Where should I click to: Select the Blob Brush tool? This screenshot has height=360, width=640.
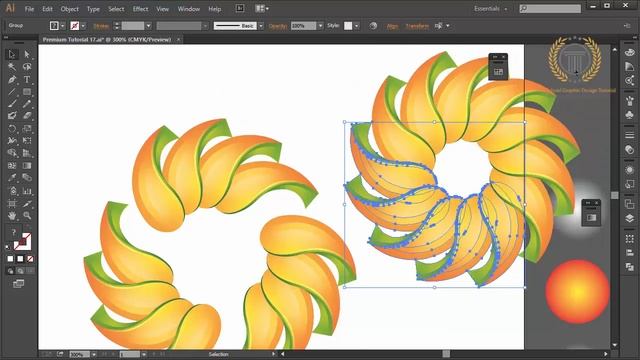click(x=12, y=116)
